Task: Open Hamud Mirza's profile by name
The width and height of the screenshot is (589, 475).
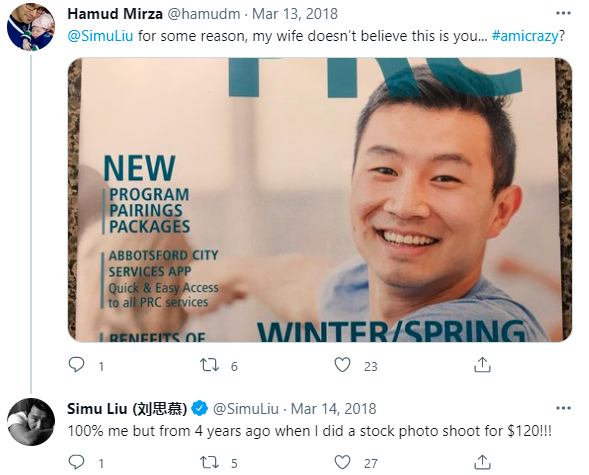Action: click(x=115, y=14)
